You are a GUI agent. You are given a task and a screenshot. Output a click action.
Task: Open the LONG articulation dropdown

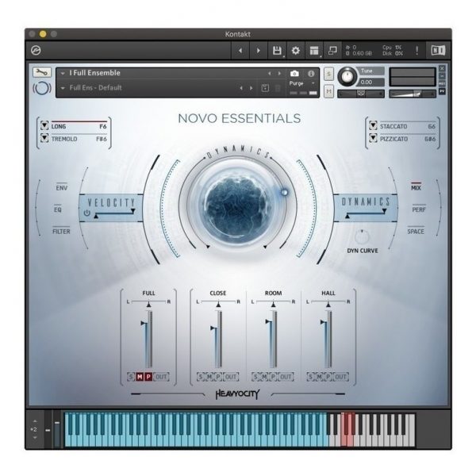pos(44,125)
